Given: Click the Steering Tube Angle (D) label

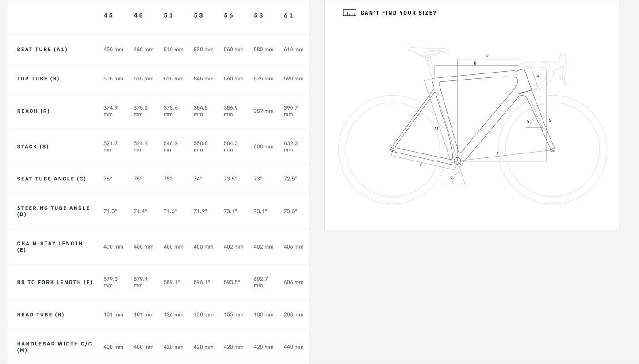Looking at the screenshot, I should pyautogui.click(x=54, y=211).
